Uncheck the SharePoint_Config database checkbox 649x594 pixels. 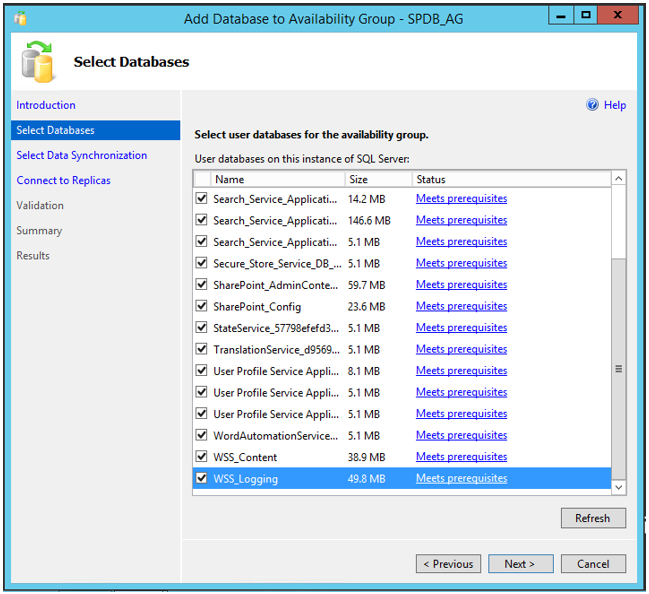pos(202,306)
